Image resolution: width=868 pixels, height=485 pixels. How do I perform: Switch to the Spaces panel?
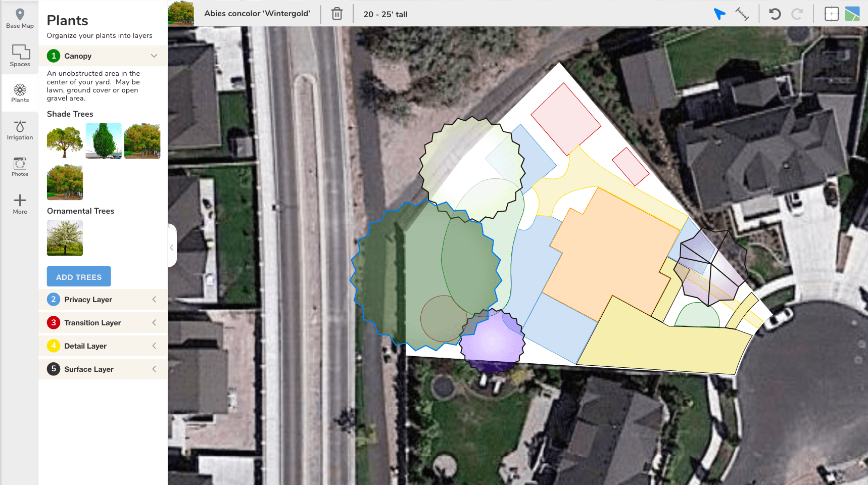tap(20, 56)
